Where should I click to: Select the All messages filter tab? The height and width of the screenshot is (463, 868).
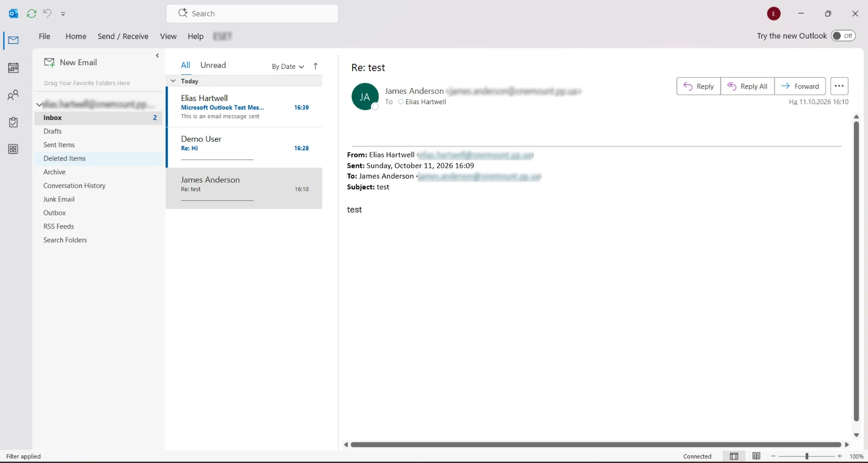click(x=186, y=65)
